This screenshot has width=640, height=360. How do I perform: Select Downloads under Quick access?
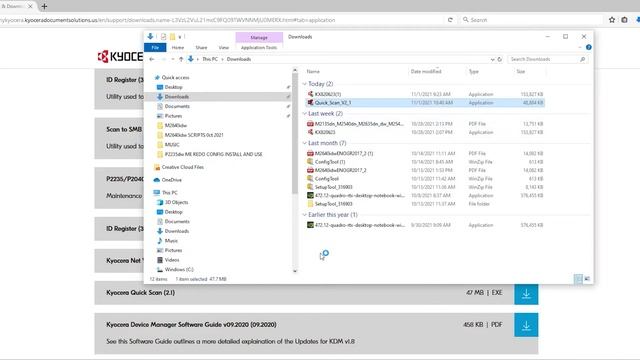(177, 97)
